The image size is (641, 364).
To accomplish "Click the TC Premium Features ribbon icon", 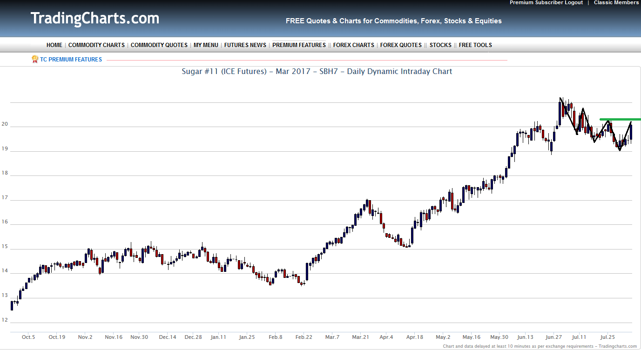I will click(x=35, y=59).
